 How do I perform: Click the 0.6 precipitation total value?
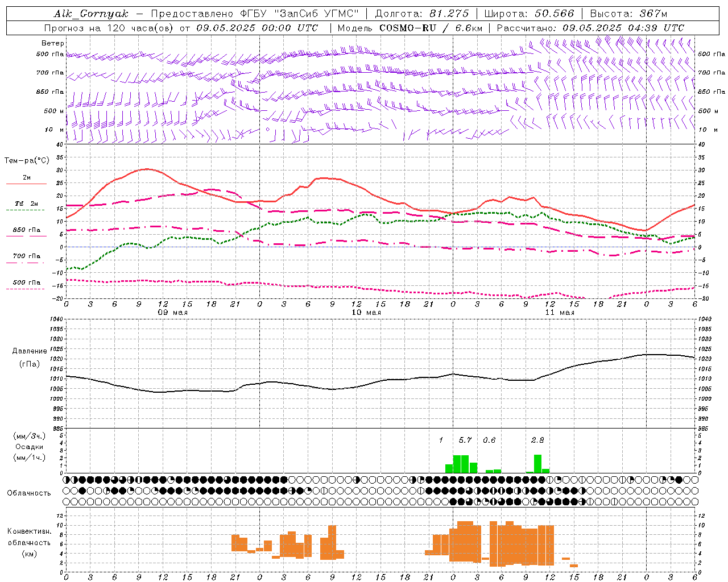(489, 440)
